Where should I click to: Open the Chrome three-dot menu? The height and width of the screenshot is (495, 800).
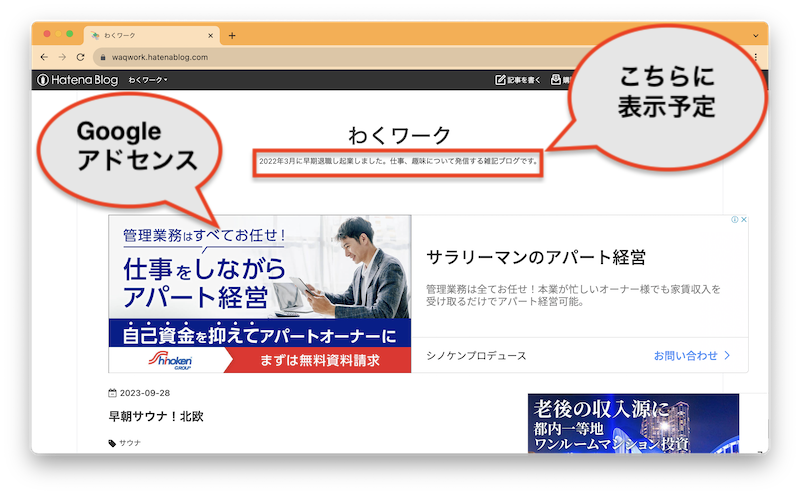[x=756, y=57]
